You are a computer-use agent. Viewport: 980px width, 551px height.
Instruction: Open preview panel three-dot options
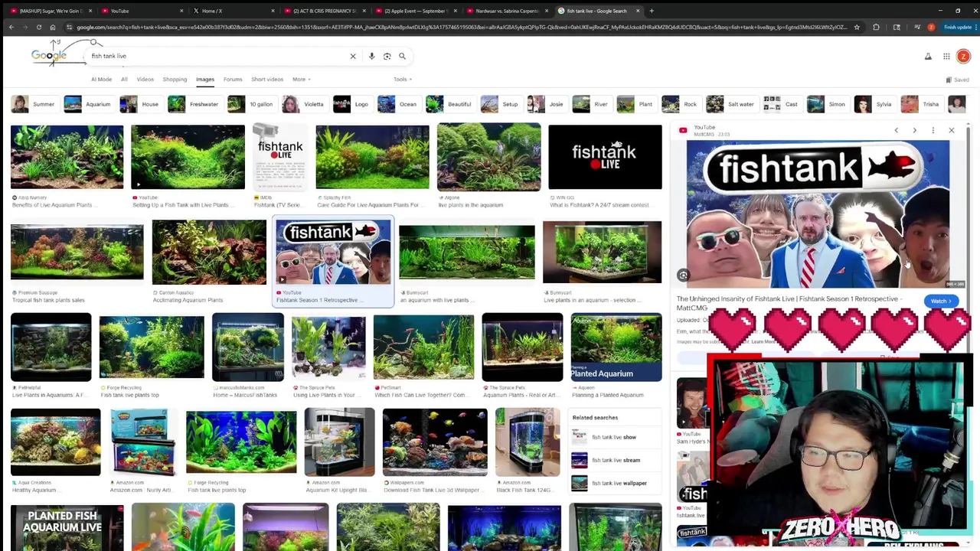933,130
